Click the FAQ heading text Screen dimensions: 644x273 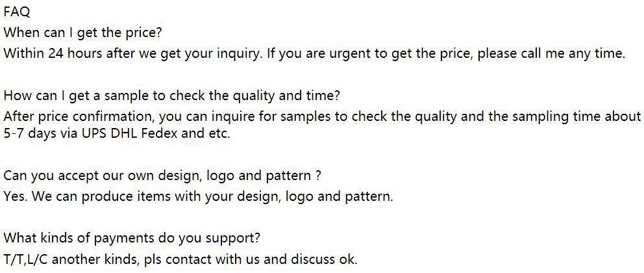17,12
